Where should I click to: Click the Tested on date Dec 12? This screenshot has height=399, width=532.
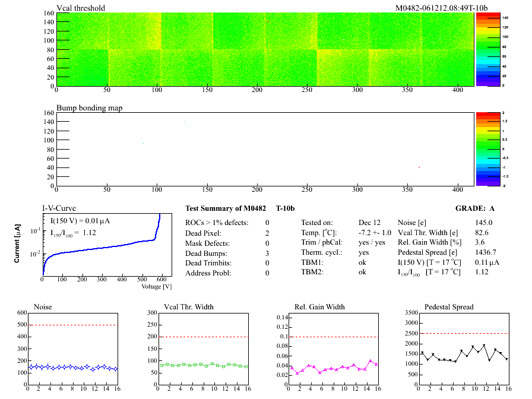click(369, 221)
